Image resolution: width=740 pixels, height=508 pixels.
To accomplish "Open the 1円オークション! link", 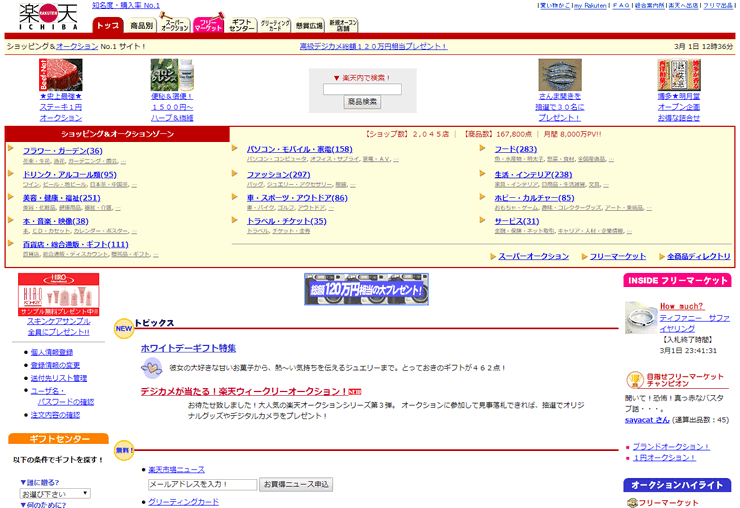I will click(x=664, y=458).
